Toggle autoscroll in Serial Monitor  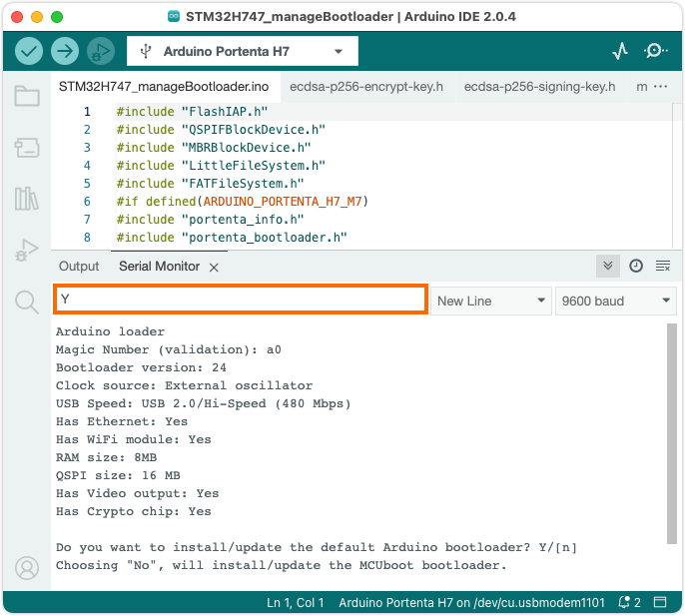(x=608, y=266)
